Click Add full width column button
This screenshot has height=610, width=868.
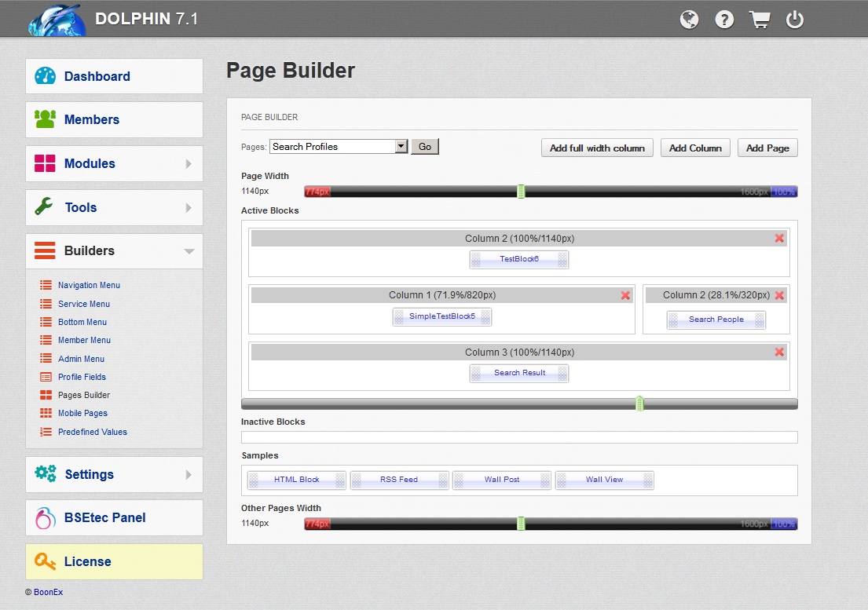click(597, 148)
